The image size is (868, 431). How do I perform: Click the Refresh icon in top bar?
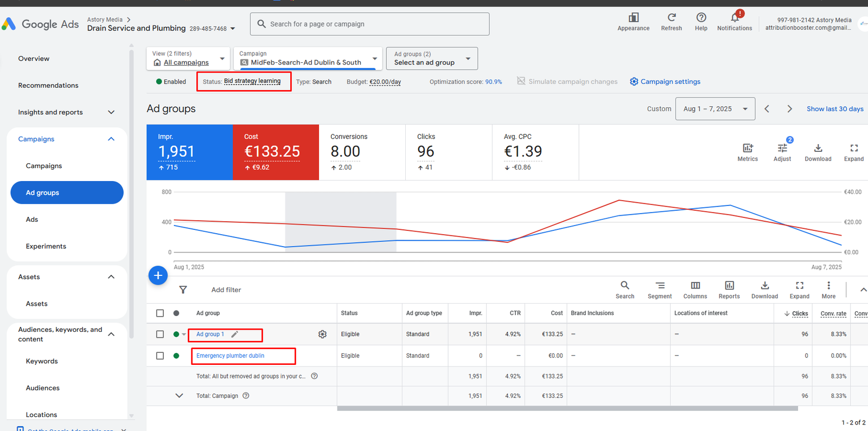click(671, 18)
